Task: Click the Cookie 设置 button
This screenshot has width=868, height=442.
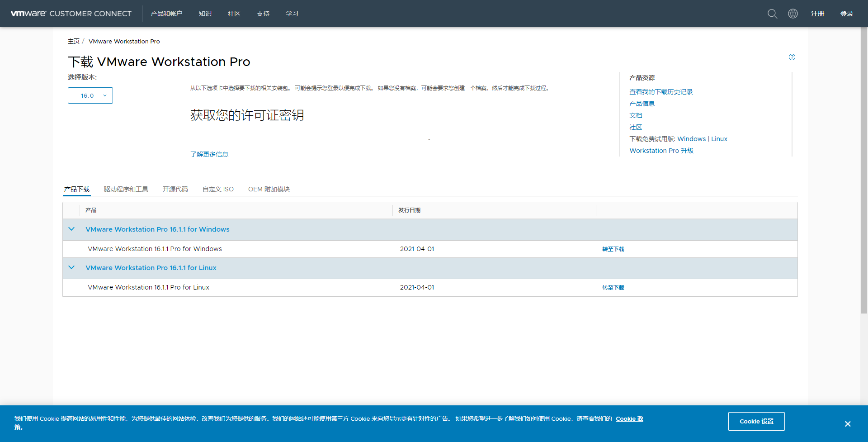Action: pos(756,421)
